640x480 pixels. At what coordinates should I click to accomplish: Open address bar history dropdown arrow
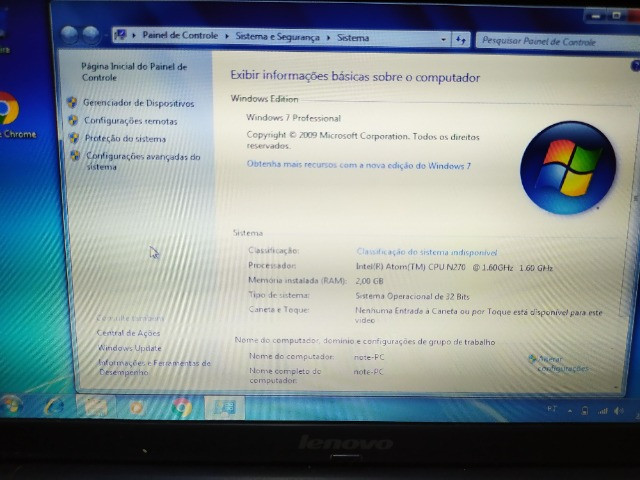coord(443,40)
